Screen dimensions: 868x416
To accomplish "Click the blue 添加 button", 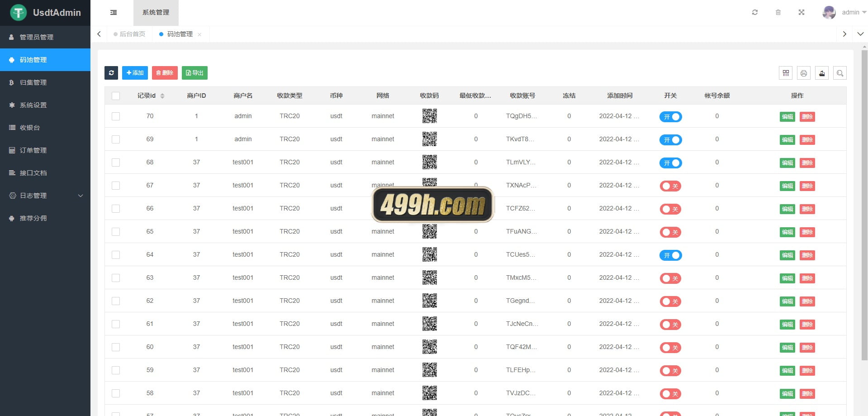I will click(135, 73).
